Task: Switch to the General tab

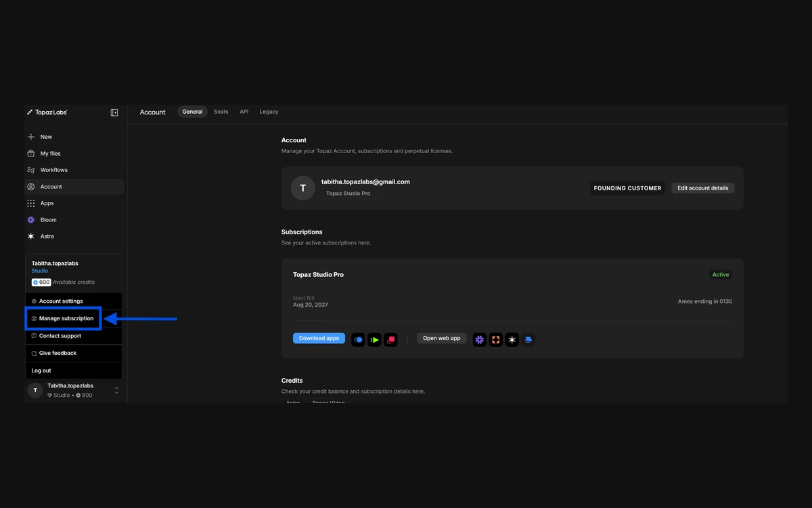Action: point(193,112)
